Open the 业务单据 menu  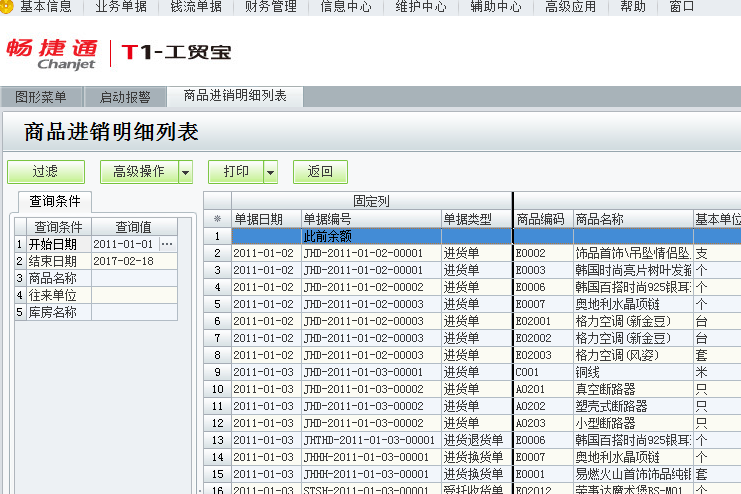(121, 7)
